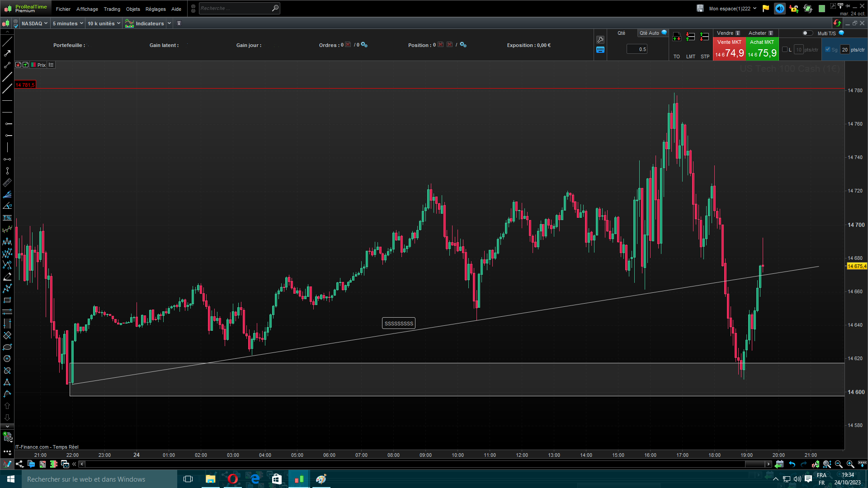This screenshot has height=488, width=868.
Task: Pick the eraser tool in sidebar
Action: click(x=7, y=277)
